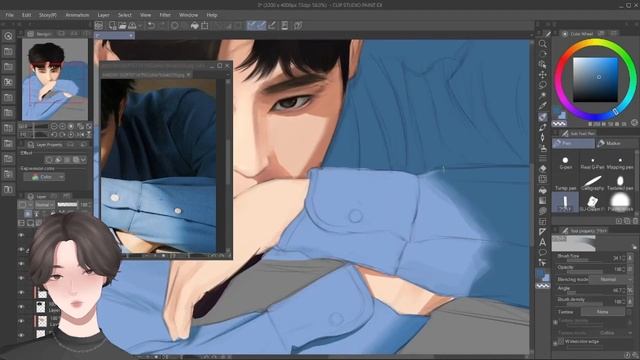Click the Layer opacity input field

[x=84, y=204]
